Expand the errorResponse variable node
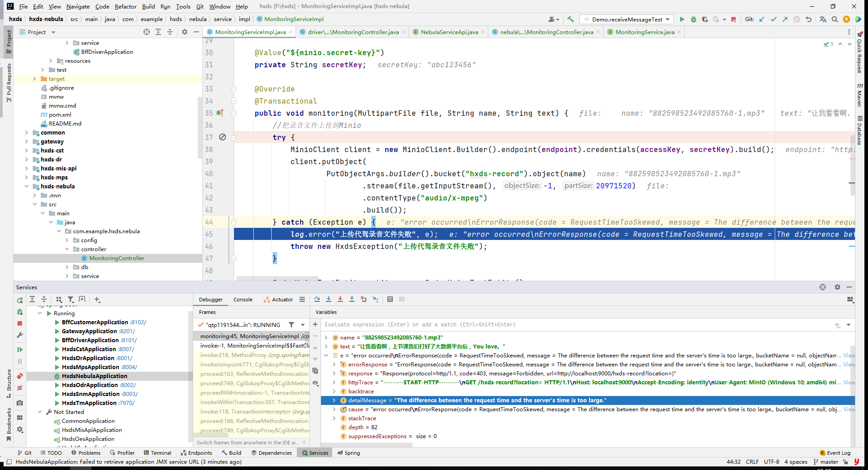The width and height of the screenshot is (868, 470). pyautogui.click(x=334, y=365)
